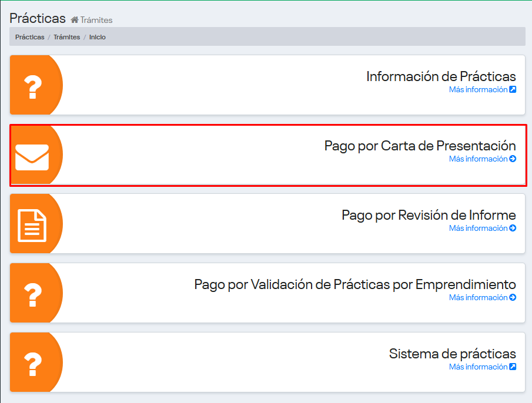Click Más información text under Información de Prácticas
The height and width of the screenshot is (403, 532).
click(x=478, y=90)
